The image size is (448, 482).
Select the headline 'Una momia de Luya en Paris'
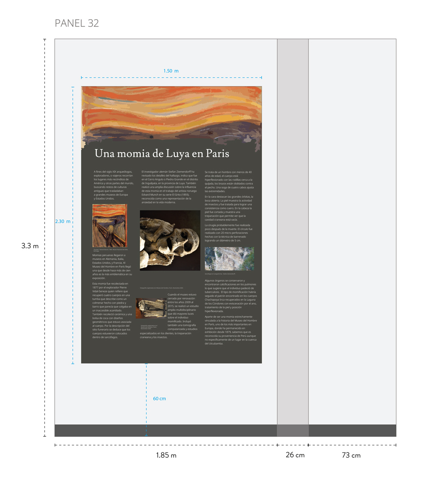click(x=162, y=154)
